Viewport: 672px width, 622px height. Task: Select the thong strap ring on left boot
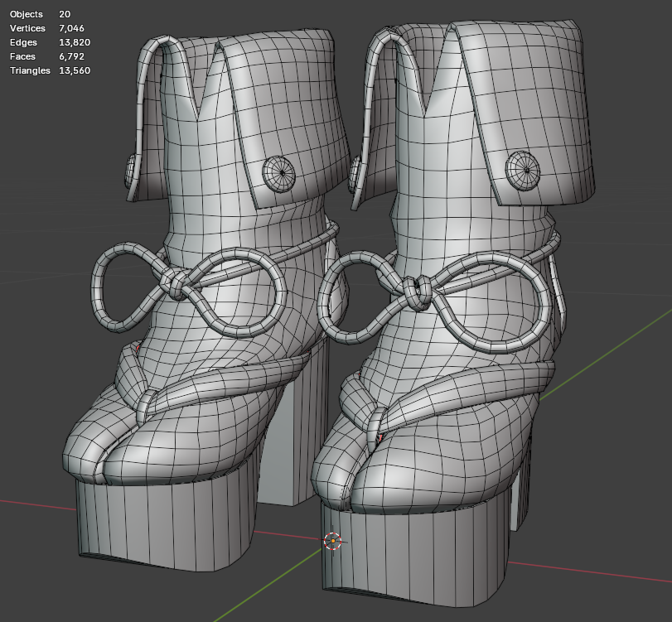pyautogui.click(x=145, y=406)
